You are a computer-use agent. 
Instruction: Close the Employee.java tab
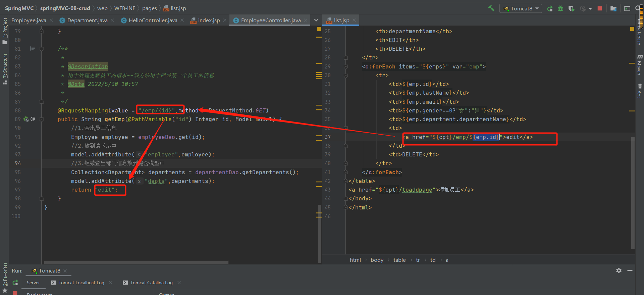(51, 20)
